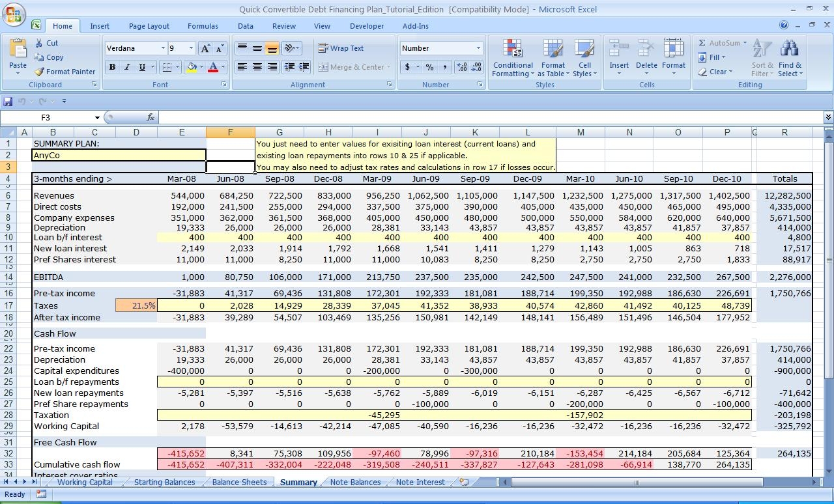Switch to the Formulas ribbon tab
This screenshot has height=504, width=834.
click(x=202, y=25)
